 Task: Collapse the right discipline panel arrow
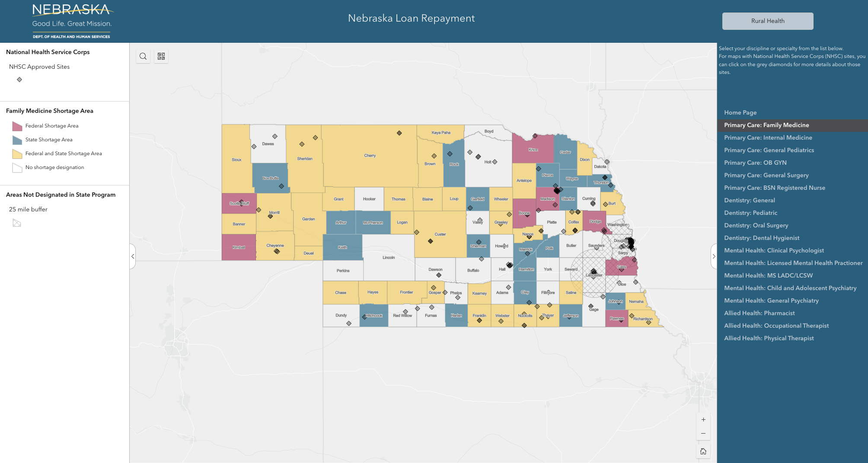pyautogui.click(x=714, y=256)
